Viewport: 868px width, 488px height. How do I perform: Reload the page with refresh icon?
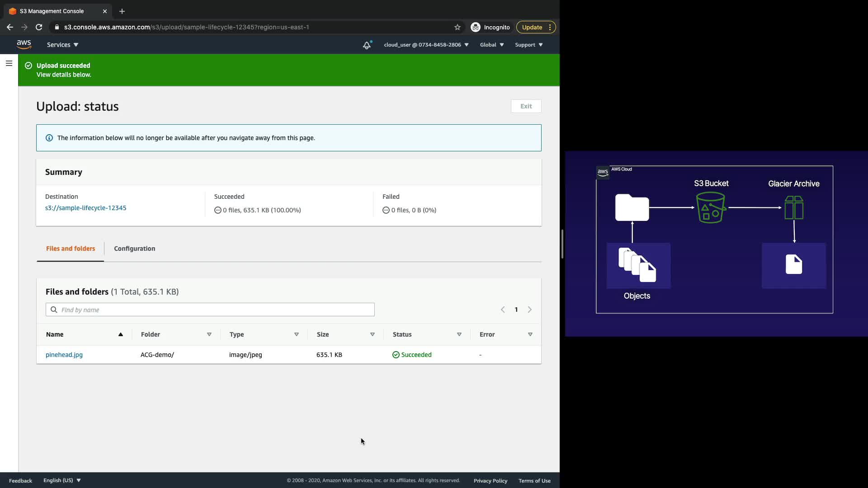coord(39,27)
